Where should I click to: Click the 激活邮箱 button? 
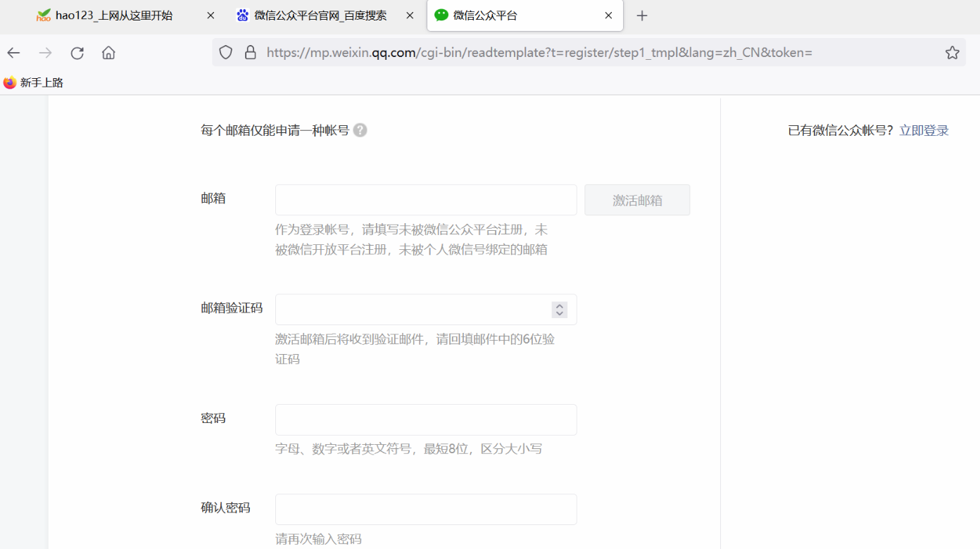coord(637,200)
